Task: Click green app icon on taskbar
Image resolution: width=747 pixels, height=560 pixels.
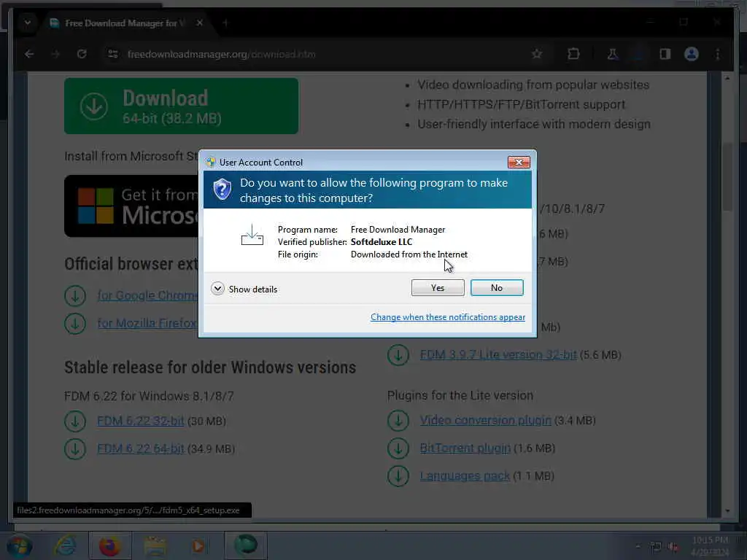Action: pyautogui.click(x=245, y=545)
